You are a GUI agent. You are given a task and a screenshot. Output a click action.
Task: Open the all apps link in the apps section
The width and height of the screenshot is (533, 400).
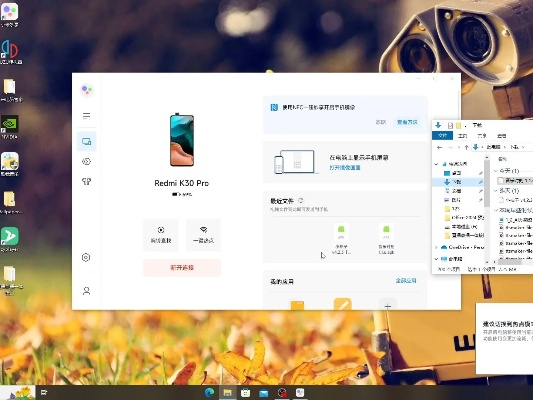point(406,281)
